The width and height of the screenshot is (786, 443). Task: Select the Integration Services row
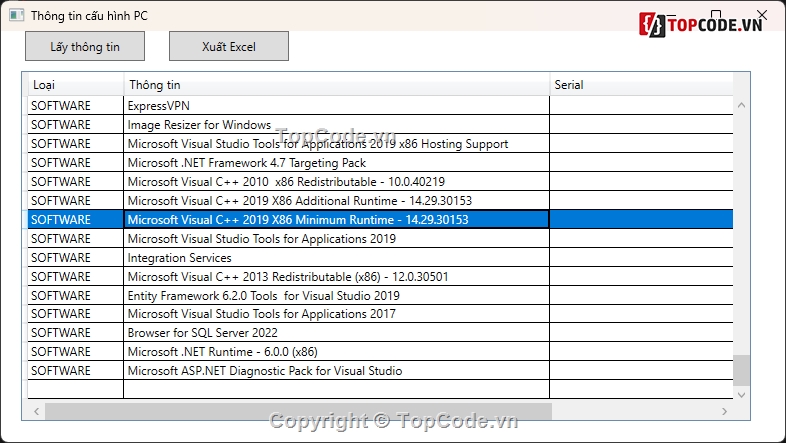coord(380,258)
